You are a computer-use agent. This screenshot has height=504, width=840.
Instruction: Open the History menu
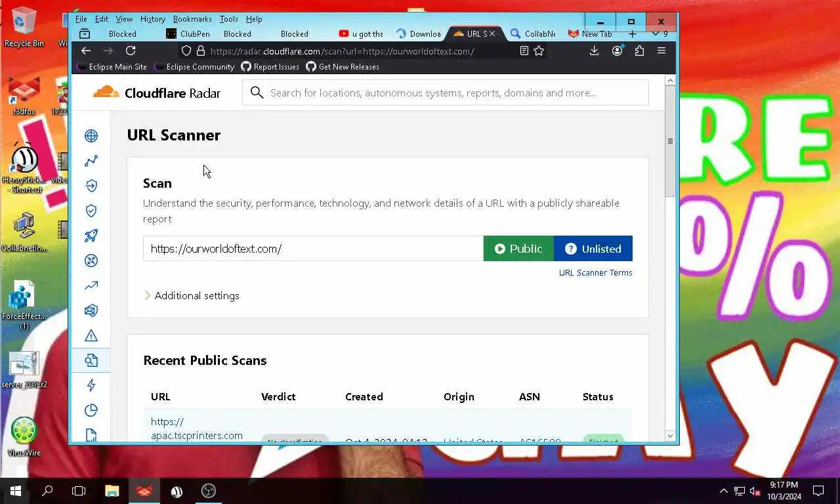[x=152, y=19]
